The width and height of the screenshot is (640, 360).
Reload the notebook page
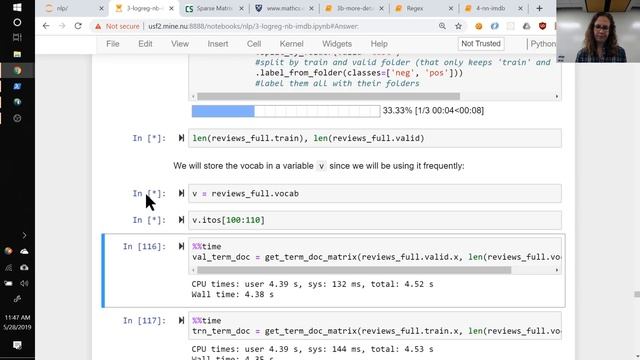tap(78, 26)
